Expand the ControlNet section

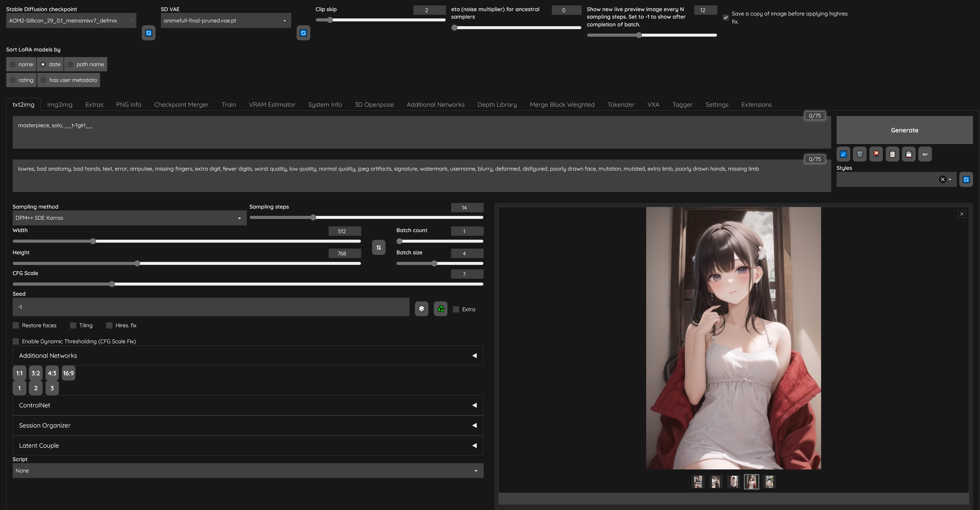tap(248, 405)
